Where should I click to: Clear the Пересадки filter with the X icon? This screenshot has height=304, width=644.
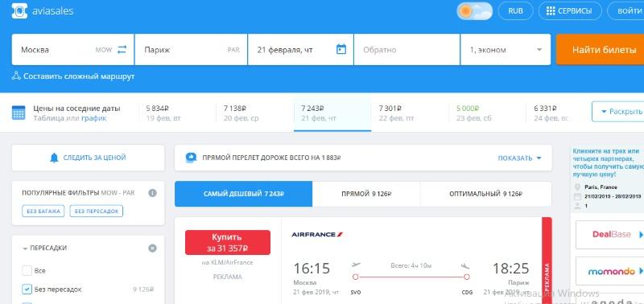[x=152, y=249]
